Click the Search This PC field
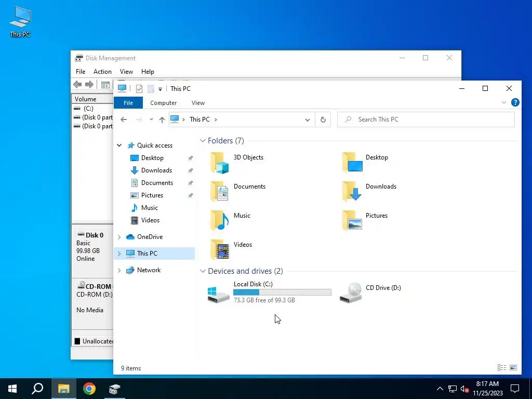532x399 pixels. 426,119
